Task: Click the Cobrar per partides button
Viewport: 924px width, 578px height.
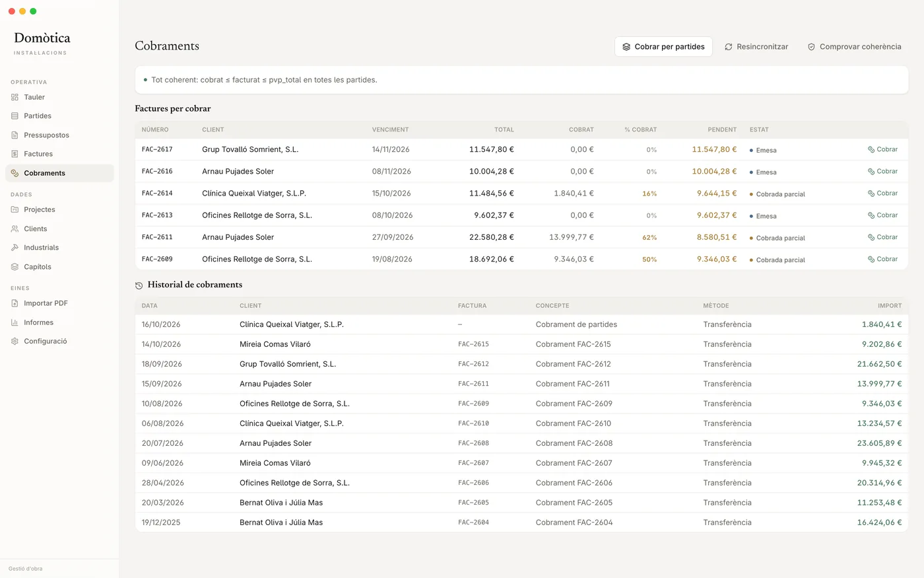Action: pos(663,47)
